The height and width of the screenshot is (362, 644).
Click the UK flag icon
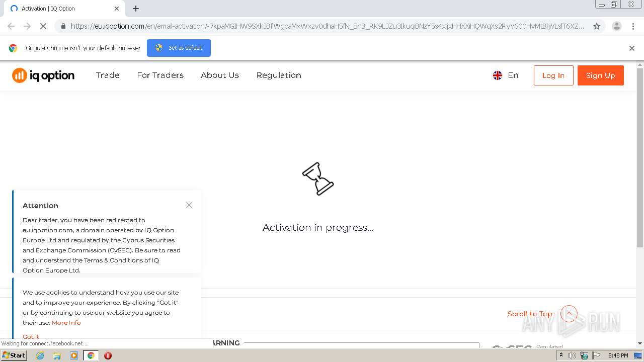pyautogui.click(x=498, y=75)
